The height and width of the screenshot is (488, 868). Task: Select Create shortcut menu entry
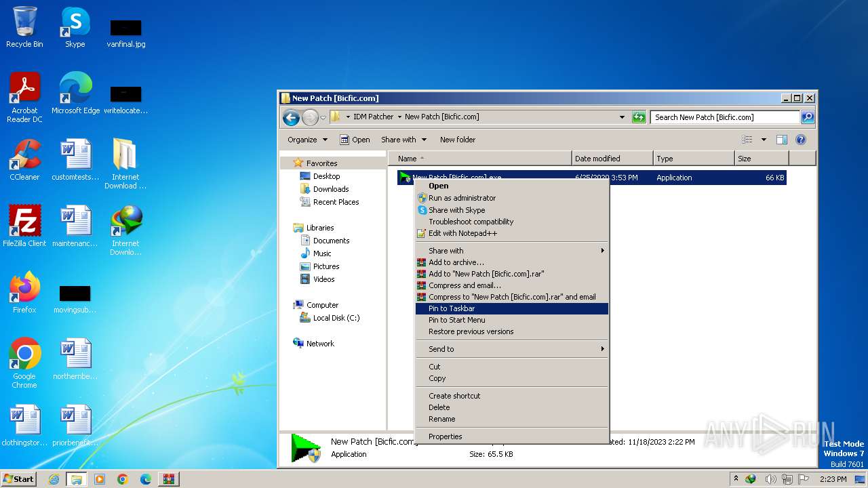click(x=511, y=396)
